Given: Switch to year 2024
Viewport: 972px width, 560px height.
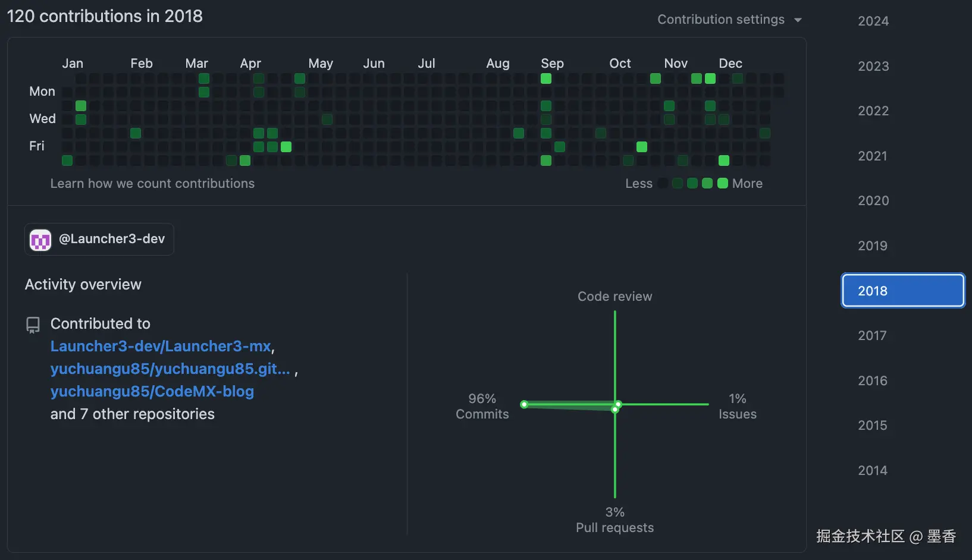Looking at the screenshot, I should click(x=873, y=21).
